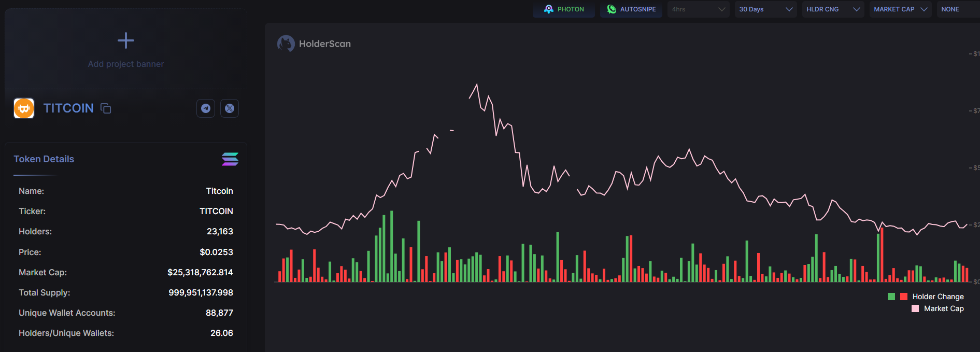Viewport: 980px width, 352px height.
Task: Select the Ticker value TITCOIN
Action: click(216, 212)
